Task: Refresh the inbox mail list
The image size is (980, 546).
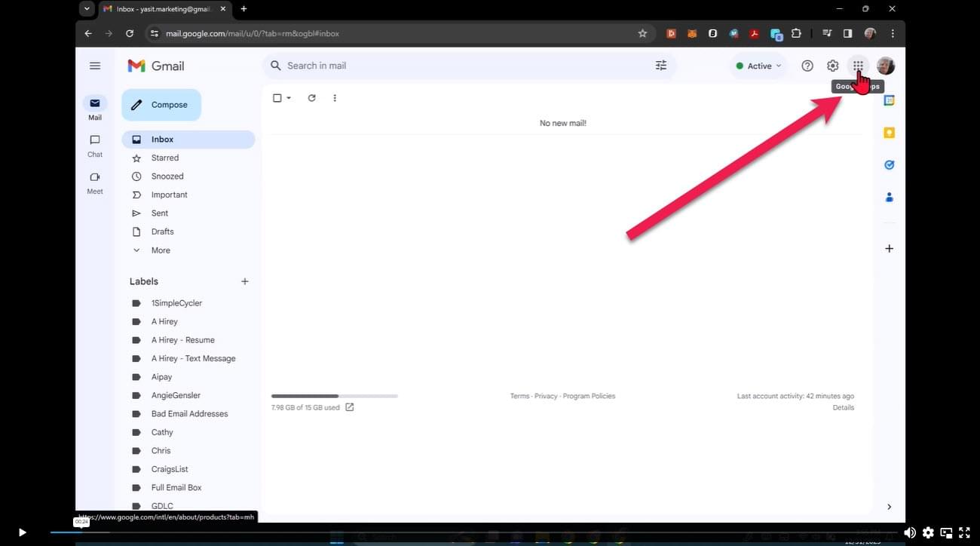Action: tap(311, 98)
